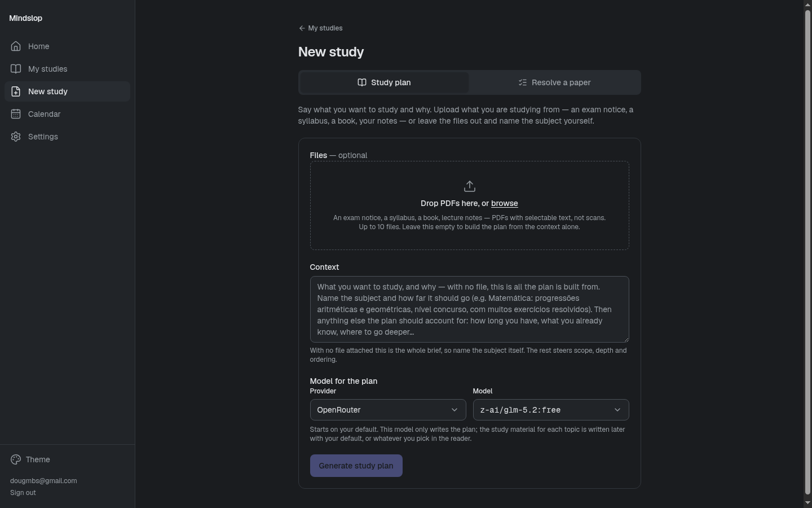Screen dimensions: 812x508
Task: Click the Settings gear icon
Action: pos(16,137)
